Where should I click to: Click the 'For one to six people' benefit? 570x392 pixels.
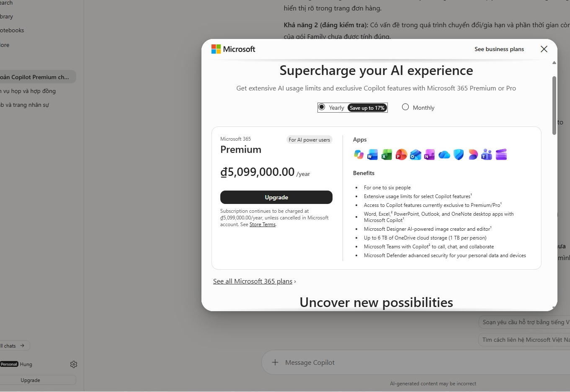pyautogui.click(x=387, y=188)
